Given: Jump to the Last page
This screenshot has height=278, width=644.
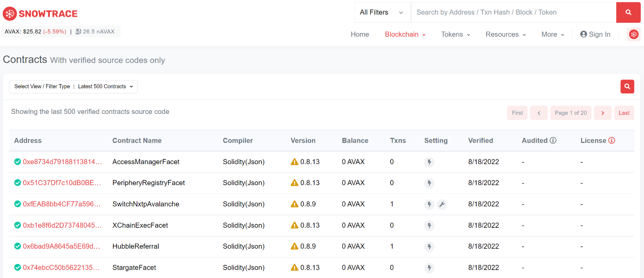Looking at the screenshot, I should (x=624, y=113).
